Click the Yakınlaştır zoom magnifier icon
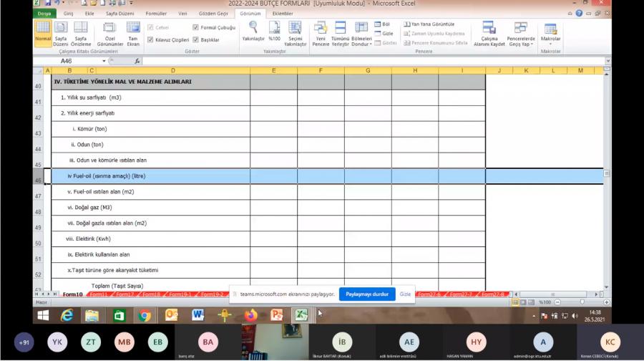 (253, 27)
